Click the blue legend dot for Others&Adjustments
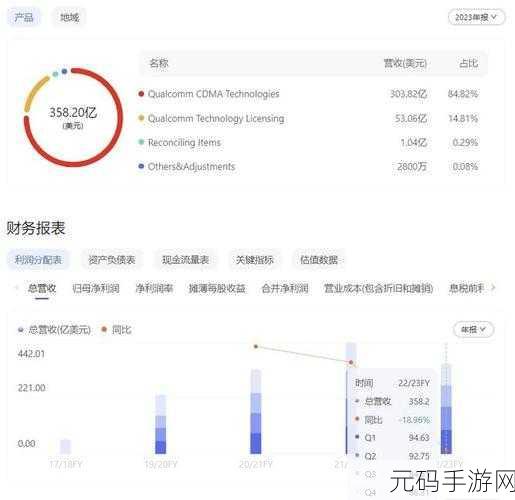The width and height of the screenshot is (515, 500). point(141,166)
